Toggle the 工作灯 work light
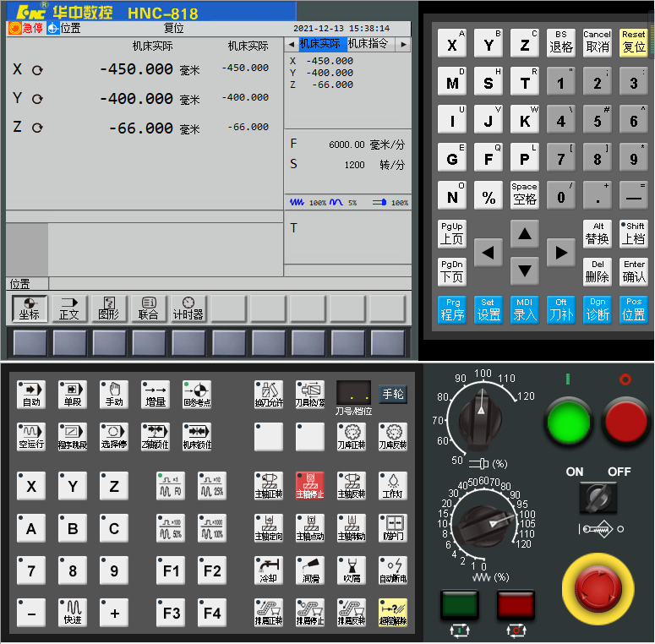 [x=393, y=486]
